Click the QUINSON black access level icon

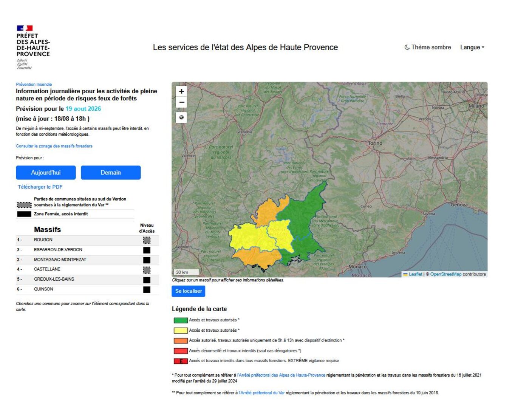147,290
